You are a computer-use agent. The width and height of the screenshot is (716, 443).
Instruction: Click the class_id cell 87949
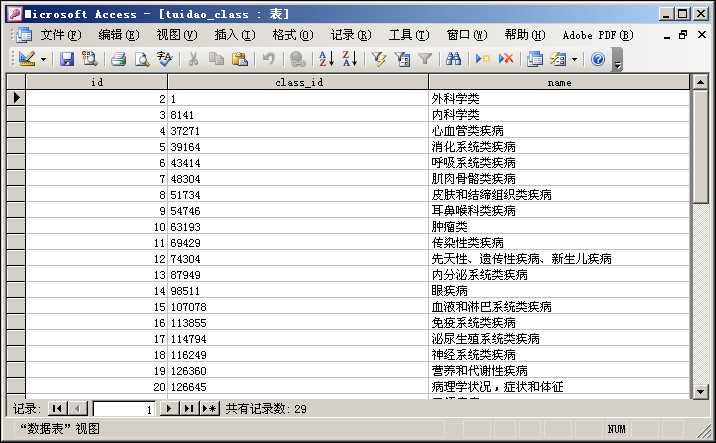(298, 274)
